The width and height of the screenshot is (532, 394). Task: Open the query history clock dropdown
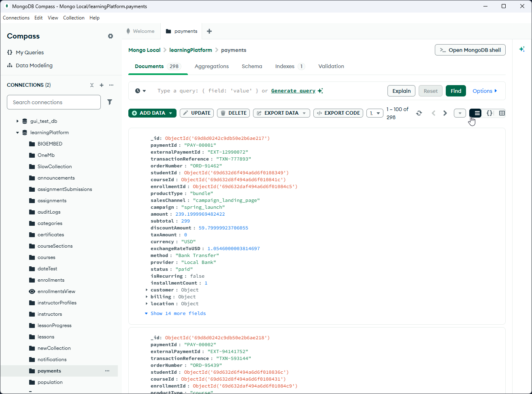pyautogui.click(x=140, y=91)
